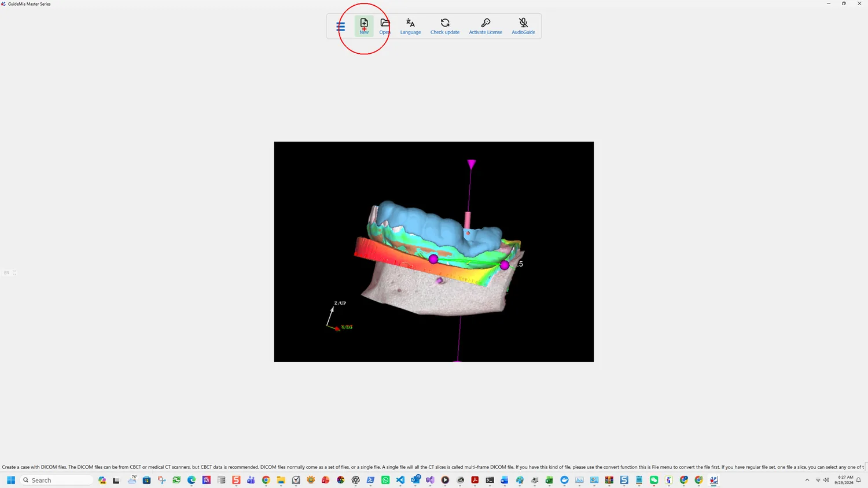This screenshot has width=868, height=488.
Task: Show hidden system tray icons
Action: tap(807, 480)
